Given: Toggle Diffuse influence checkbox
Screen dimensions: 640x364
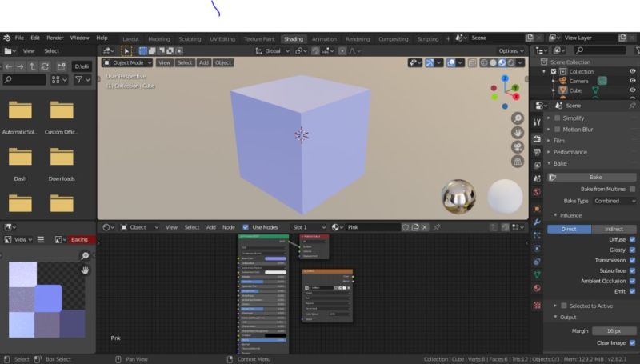Looking at the screenshot, I should tap(633, 239).
